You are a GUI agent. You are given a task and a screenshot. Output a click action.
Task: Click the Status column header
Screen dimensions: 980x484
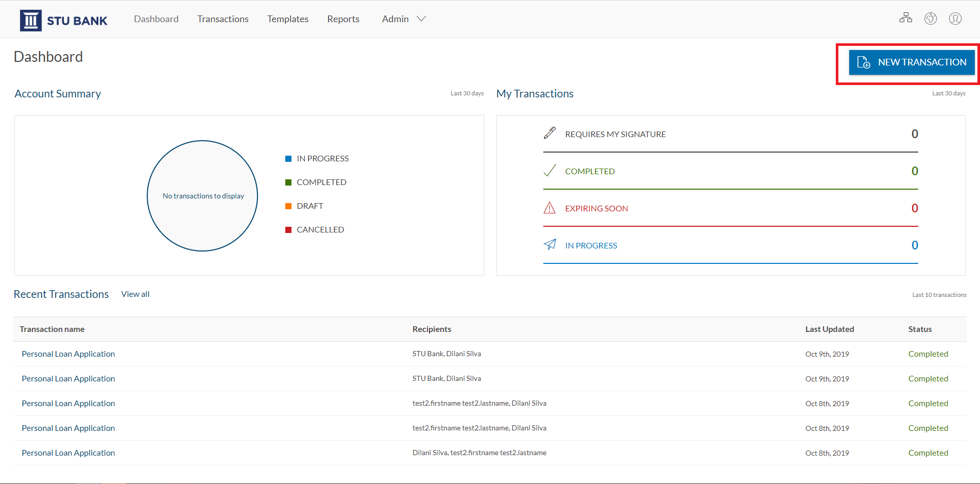coord(920,329)
